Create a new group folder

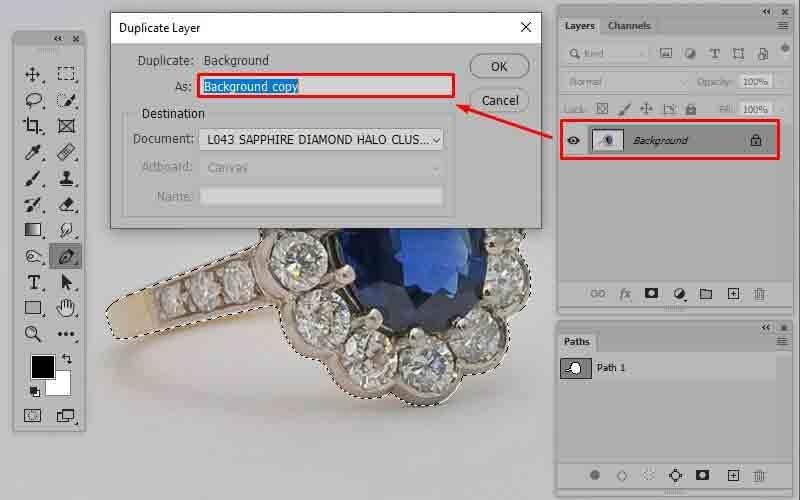pyautogui.click(x=706, y=293)
